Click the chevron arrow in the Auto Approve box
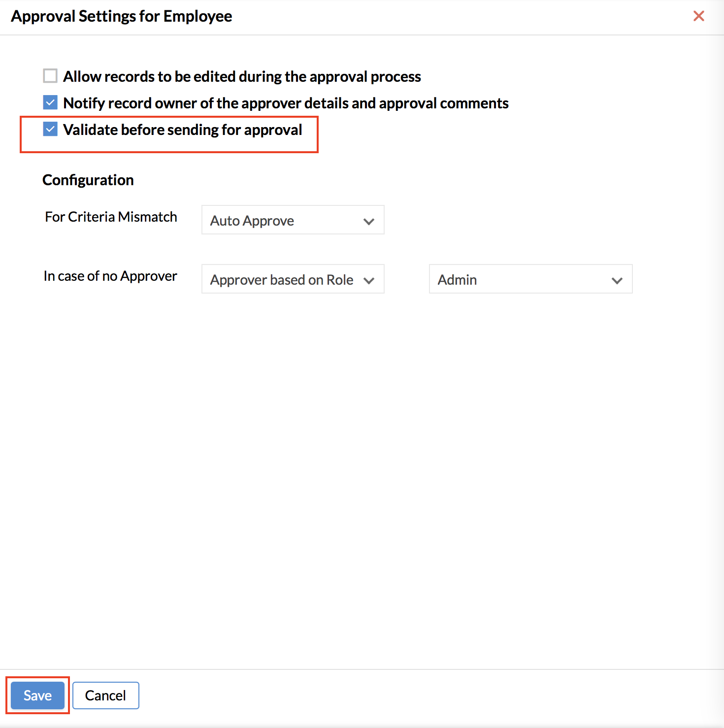The height and width of the screenshot is (728, 724). 369,222
